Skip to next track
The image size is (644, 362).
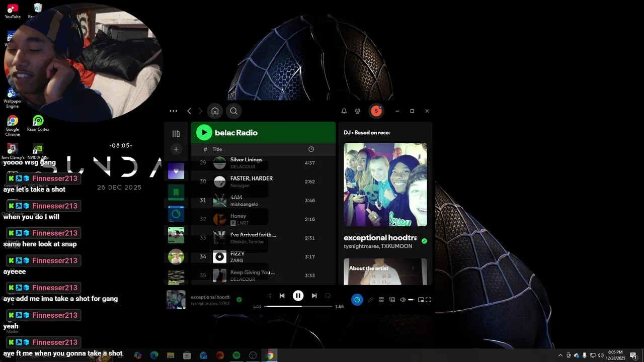pyautogui.click(x=314, y=296)
